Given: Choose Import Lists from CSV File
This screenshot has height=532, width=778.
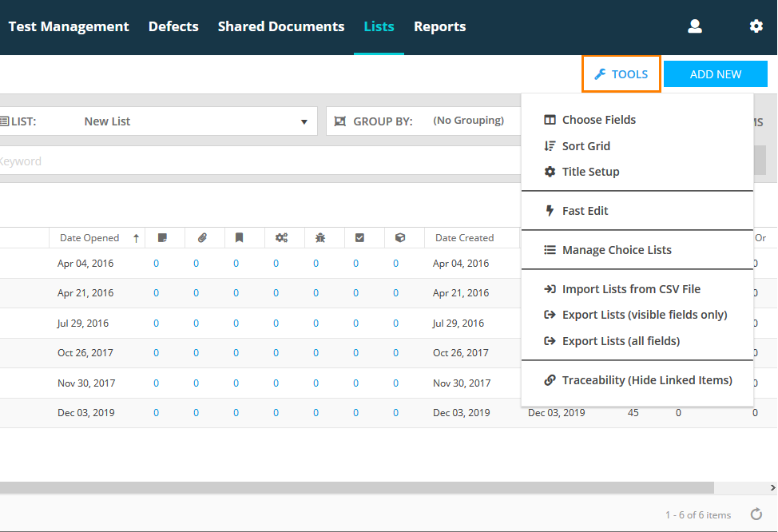Looking at the screenshot, I should pyautogui.click(x=630, y=289).
